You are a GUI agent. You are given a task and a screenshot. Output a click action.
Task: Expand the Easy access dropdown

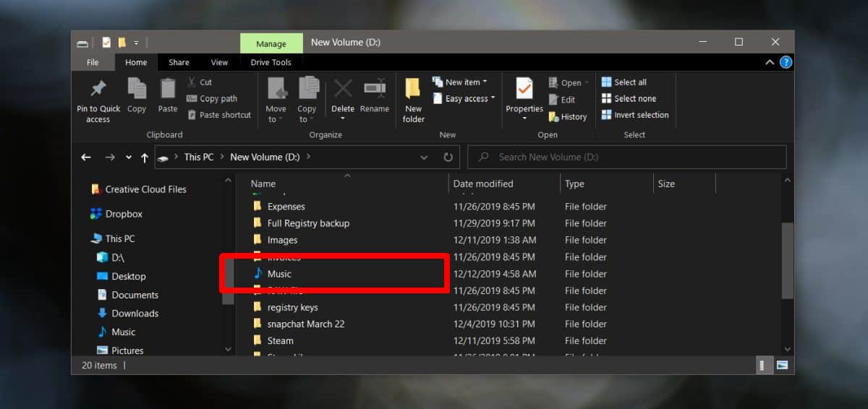464,98
